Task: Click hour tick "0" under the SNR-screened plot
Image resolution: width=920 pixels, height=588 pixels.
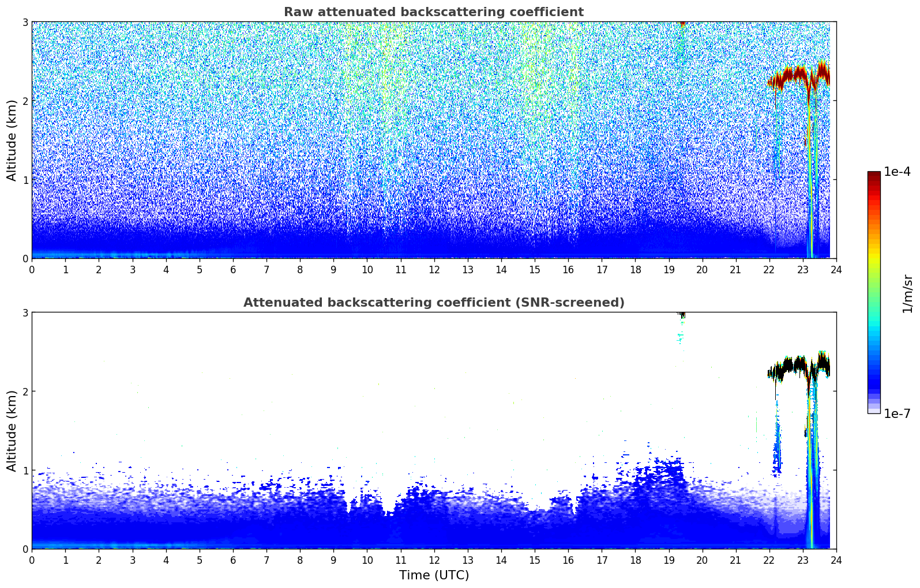Action: [x=32, y=560]
